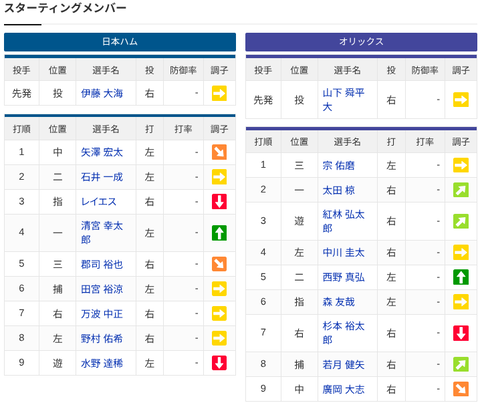
Task: Open 若月 健矢 player link
Action: click(344, 364)
